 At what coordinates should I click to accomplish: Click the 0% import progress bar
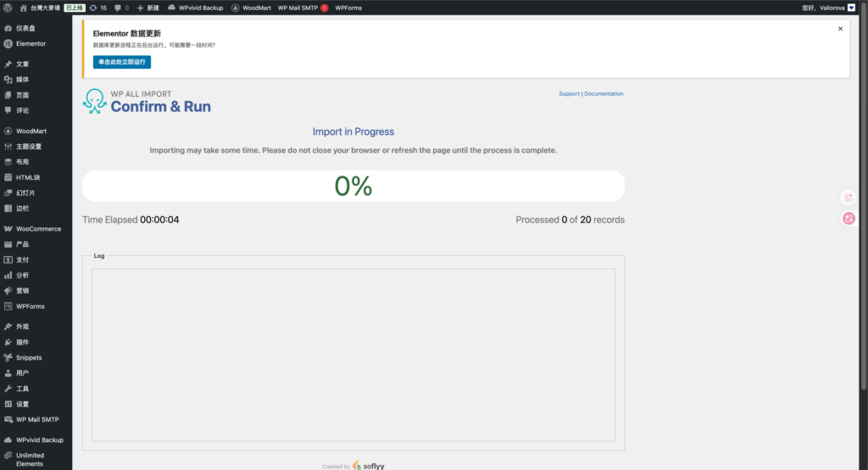(x=353, y=187)
